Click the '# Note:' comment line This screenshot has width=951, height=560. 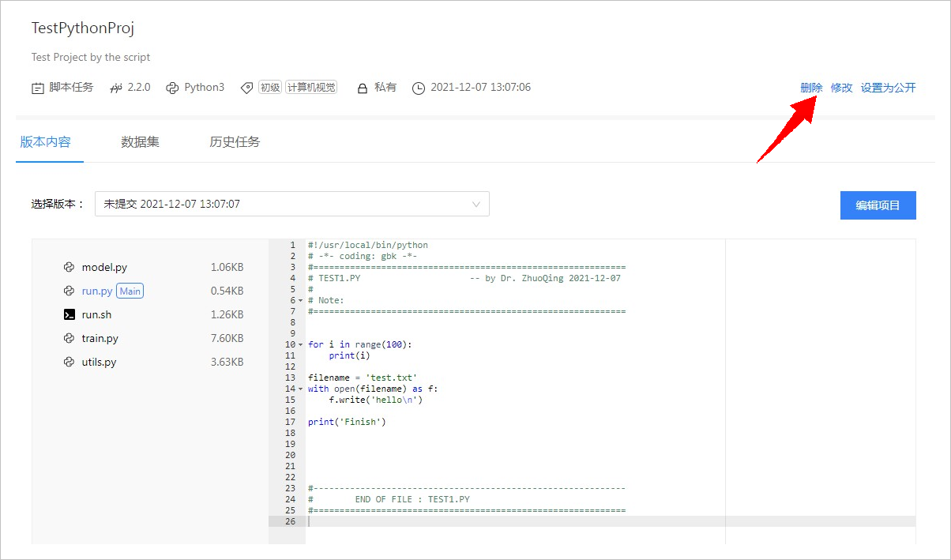(x=326, y=300)
